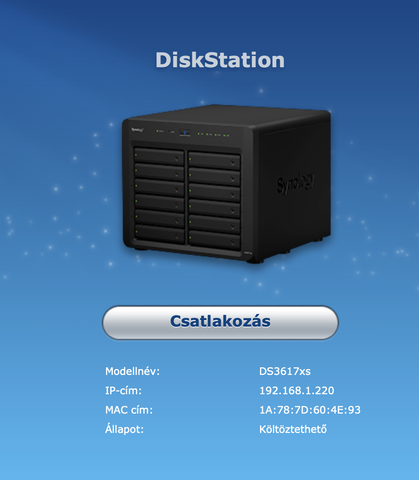419x480 pixels.
Task: Click the lowest drive bay in right column
Action: coord(214,239)
